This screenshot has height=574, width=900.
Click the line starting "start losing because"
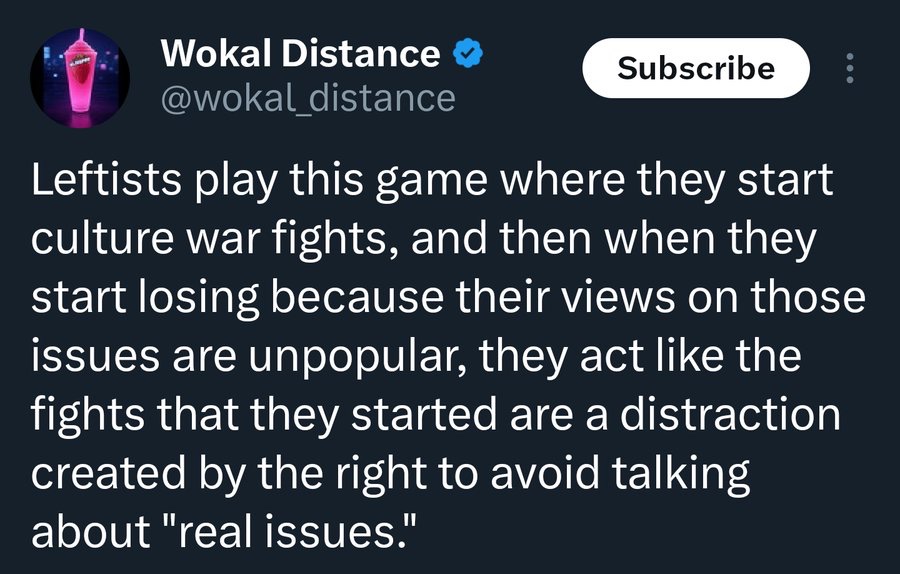(x=448, y=298)
